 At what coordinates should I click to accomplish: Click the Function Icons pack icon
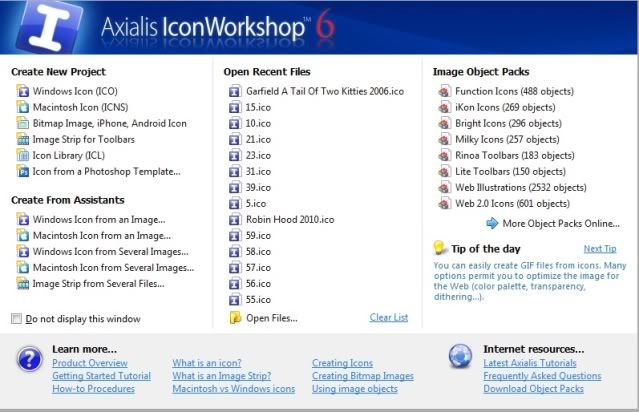point(444,91)
